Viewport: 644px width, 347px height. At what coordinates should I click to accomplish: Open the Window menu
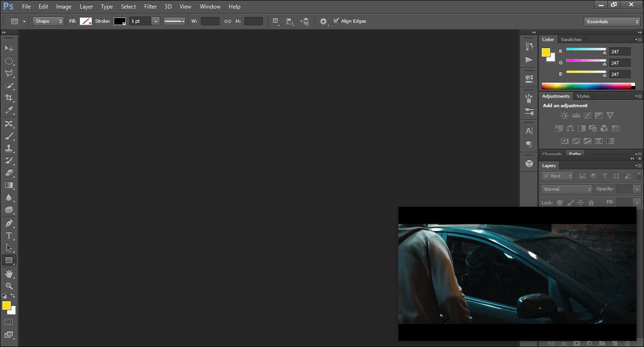tap(210, 7)
